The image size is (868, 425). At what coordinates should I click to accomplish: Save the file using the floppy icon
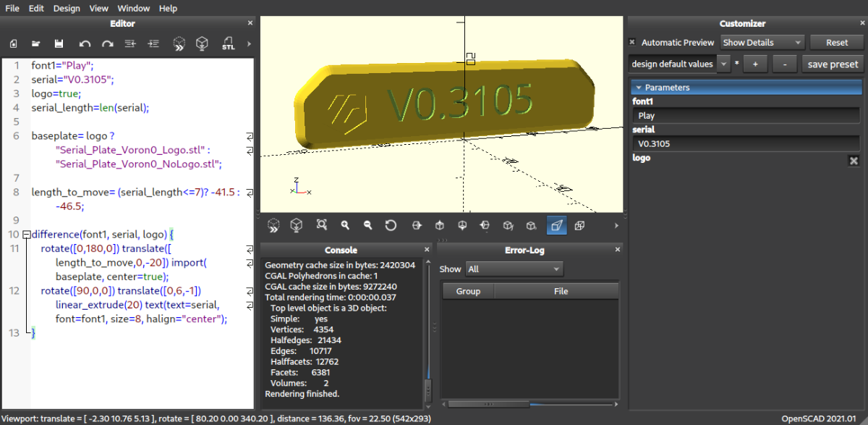(59, 44)
